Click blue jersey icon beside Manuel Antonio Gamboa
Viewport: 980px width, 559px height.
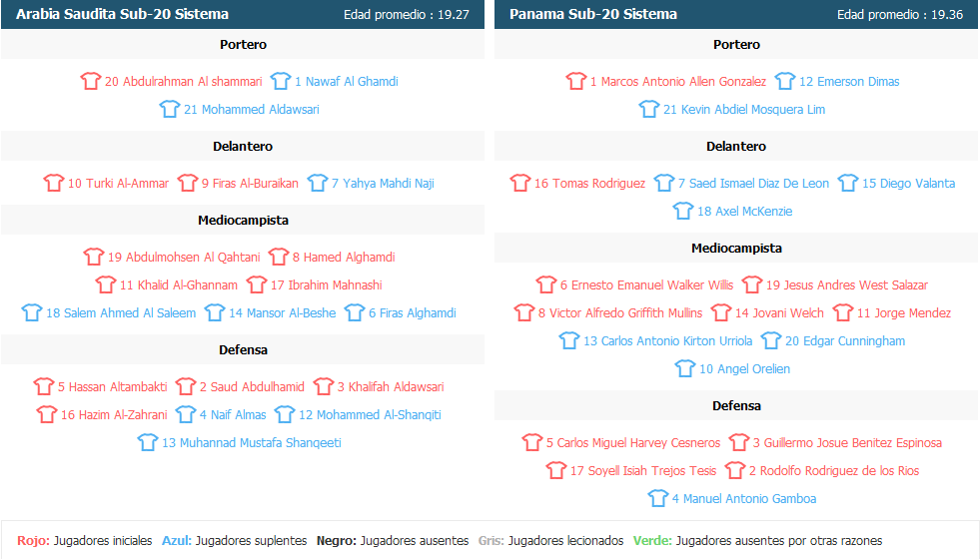click(x=658, y=498)
